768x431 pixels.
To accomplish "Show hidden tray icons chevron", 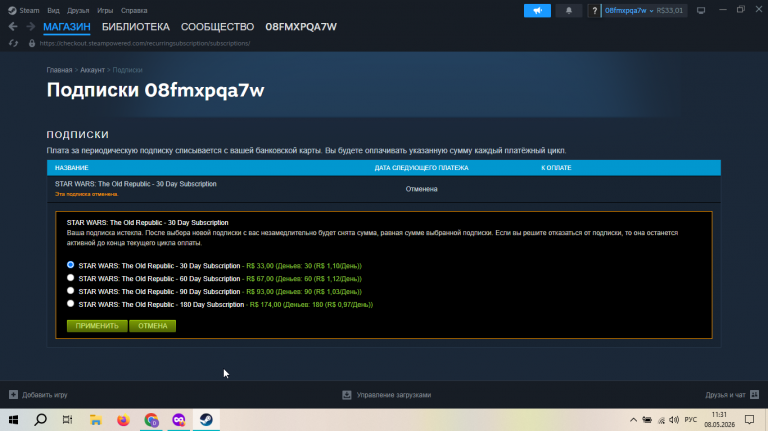I will pyautogui.click(x=633, y=420).
